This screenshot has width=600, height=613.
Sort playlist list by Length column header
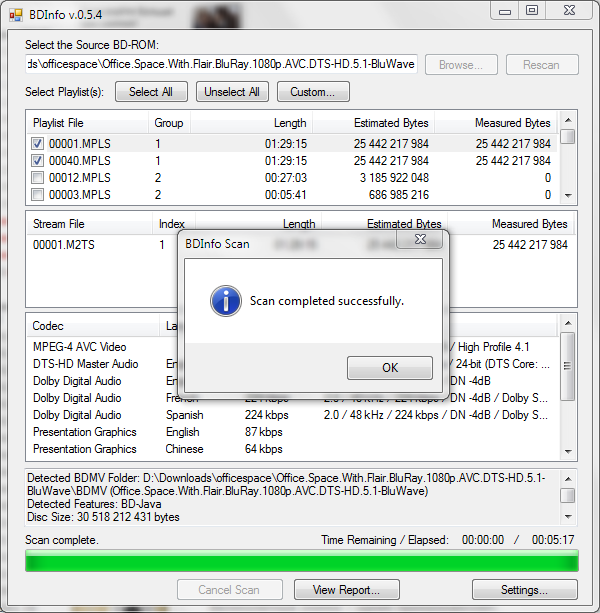251,123
